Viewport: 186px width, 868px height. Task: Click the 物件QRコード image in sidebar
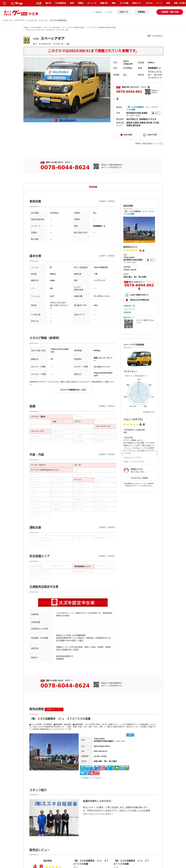click(x=128, y=324)
